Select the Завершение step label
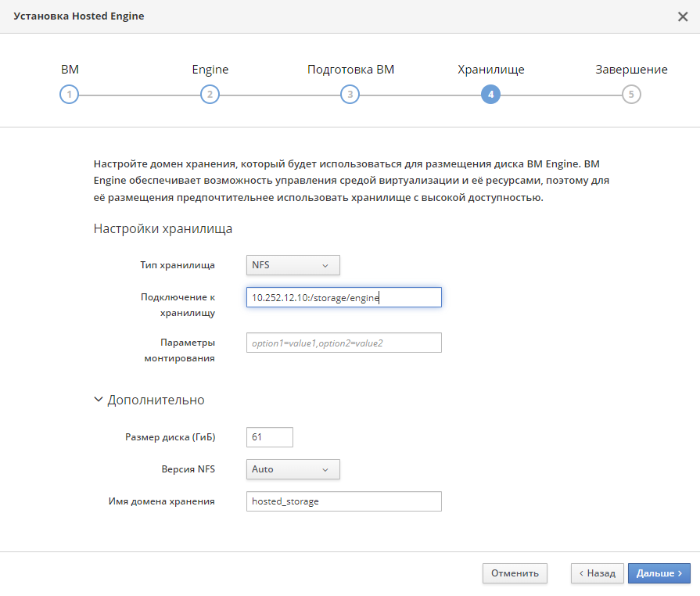 click(631, 70)
